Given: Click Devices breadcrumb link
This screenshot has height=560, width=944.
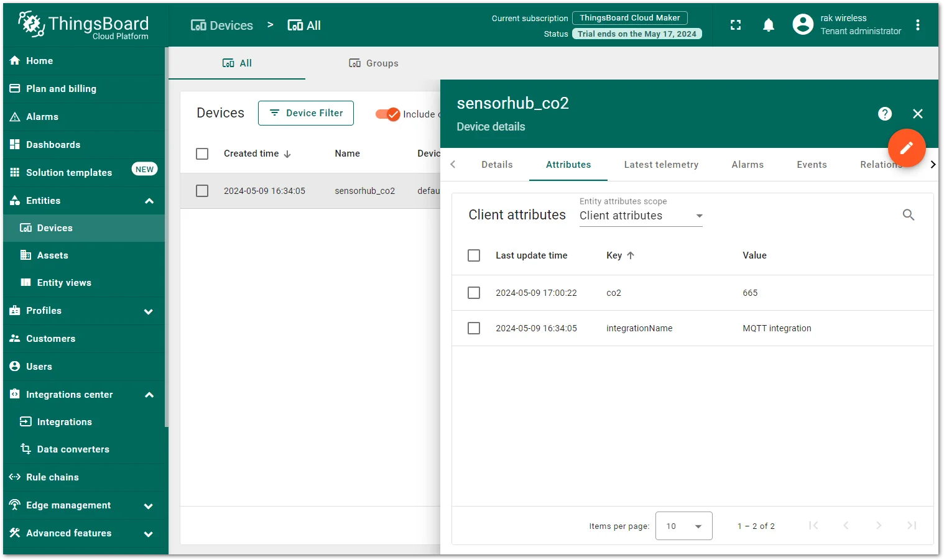Looking at the screenshot, I should point(222,25).
